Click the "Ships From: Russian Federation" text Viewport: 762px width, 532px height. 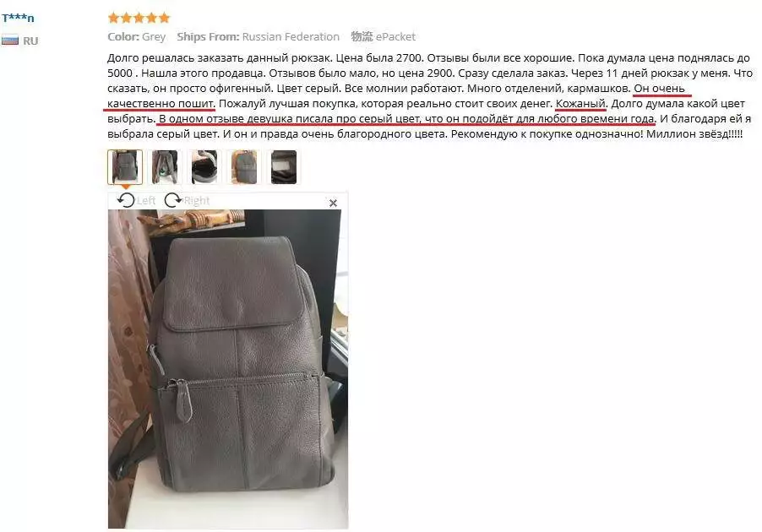(258, 36)
